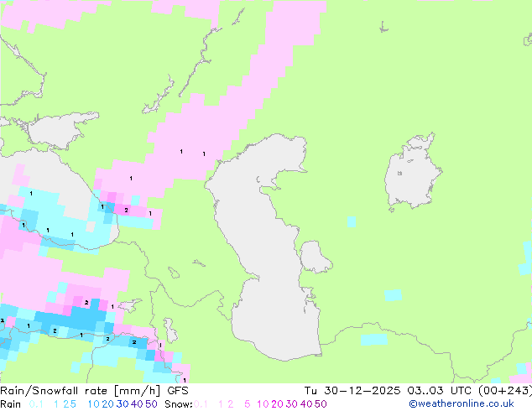This screenshot has width=532, height=411.
Task: Pick the Rain legend value 30
Action: click(123, 404)
